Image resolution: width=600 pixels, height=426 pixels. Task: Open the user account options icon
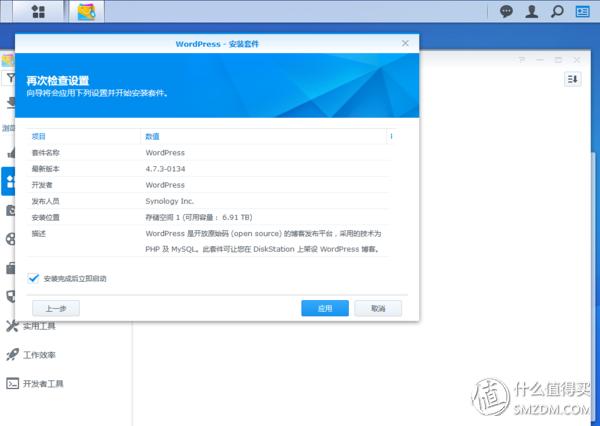[x=532, y=11]
